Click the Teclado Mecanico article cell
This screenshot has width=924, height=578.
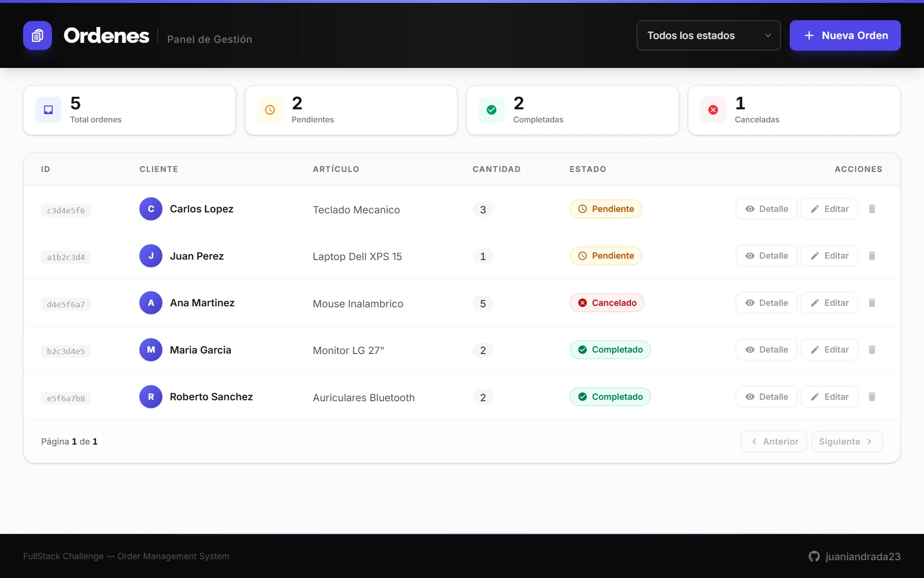tap(356, 210)
